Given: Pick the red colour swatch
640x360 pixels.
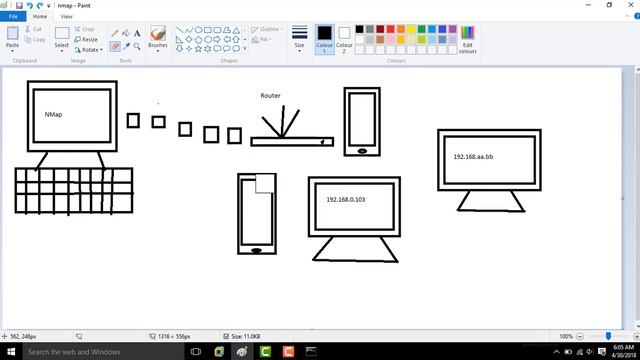Looking at the screenshot, I should tap(391, 29).
